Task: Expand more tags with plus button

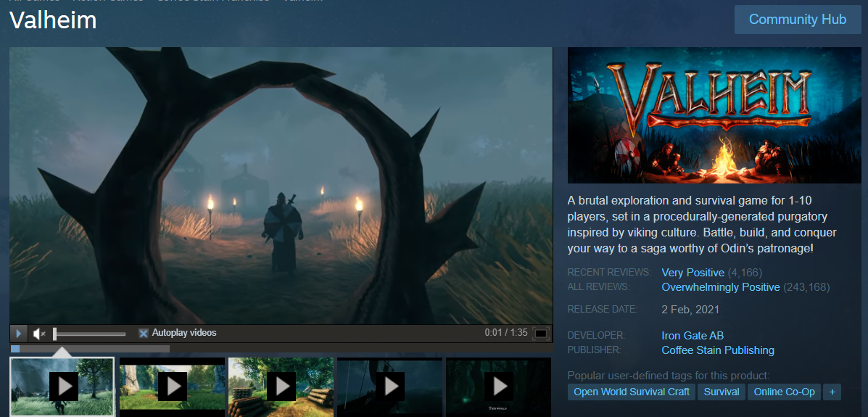Action: click(832, 392)
